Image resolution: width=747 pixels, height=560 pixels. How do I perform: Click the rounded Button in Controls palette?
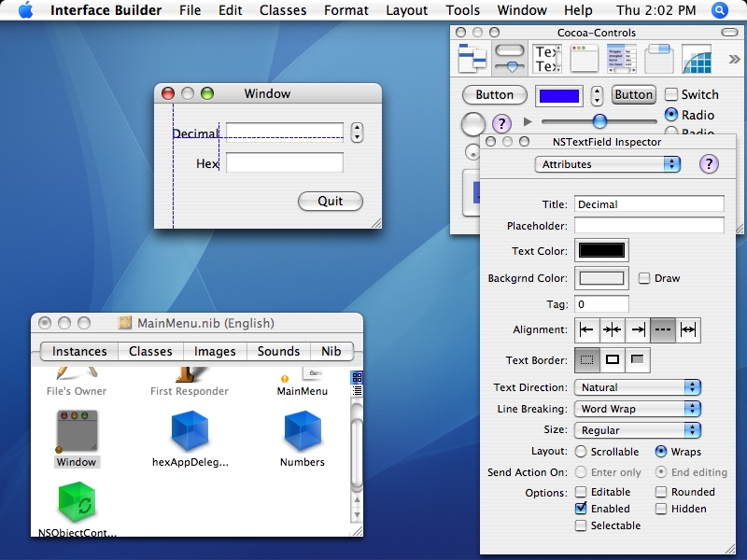tap(495, 95)
